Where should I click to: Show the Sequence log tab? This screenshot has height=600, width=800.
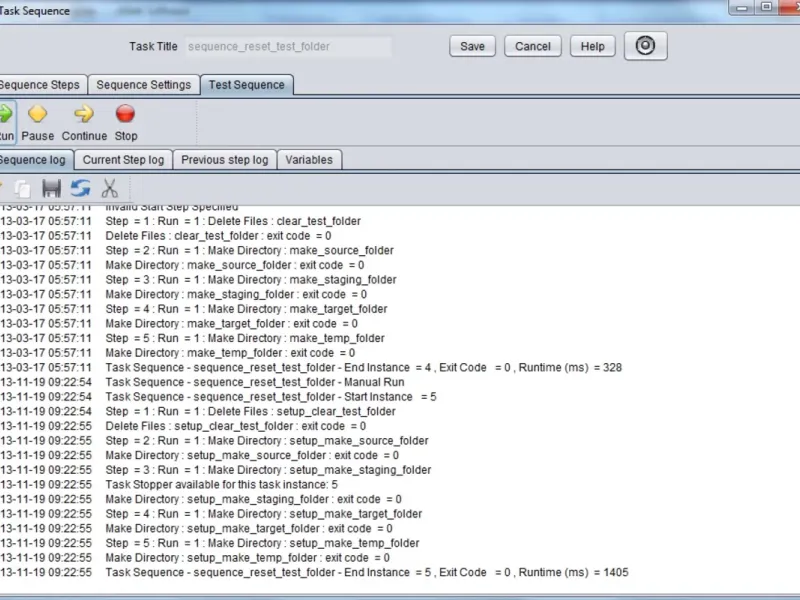(34, 160)
